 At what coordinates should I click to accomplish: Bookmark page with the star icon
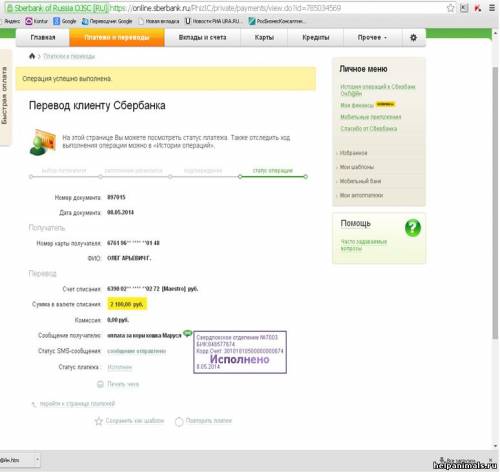[450, 8]
